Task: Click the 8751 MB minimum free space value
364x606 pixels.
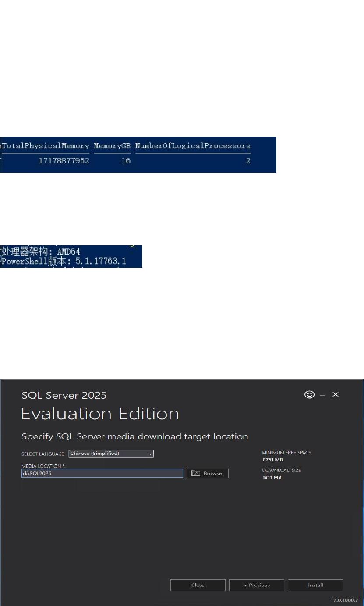Action: coord(272,460)
